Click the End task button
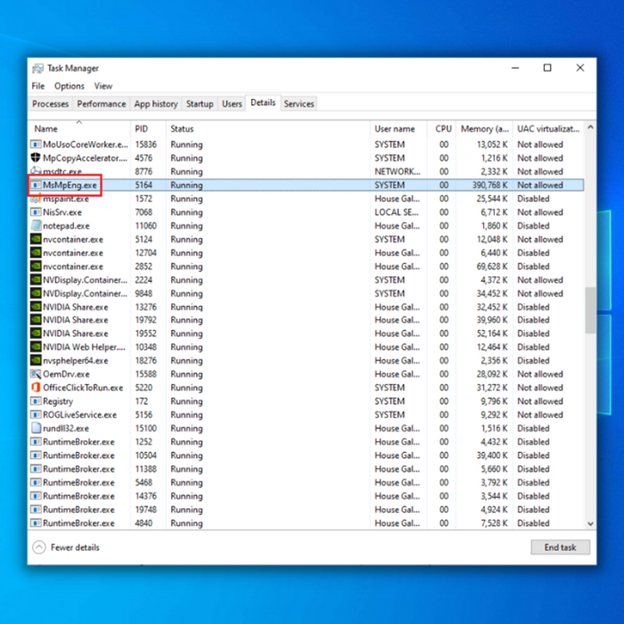This screenshot has height=624, width=624. [x=560, y=547]
